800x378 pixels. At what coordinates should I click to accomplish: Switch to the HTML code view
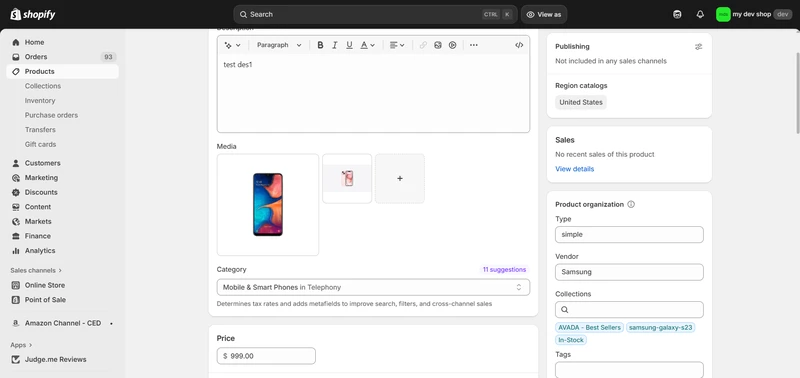519,45
